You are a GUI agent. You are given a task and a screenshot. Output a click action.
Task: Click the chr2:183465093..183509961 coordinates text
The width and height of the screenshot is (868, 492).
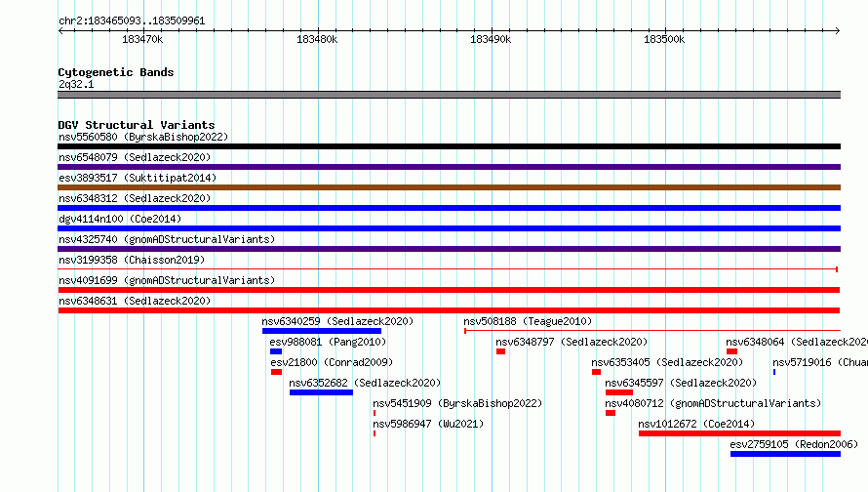132,20
